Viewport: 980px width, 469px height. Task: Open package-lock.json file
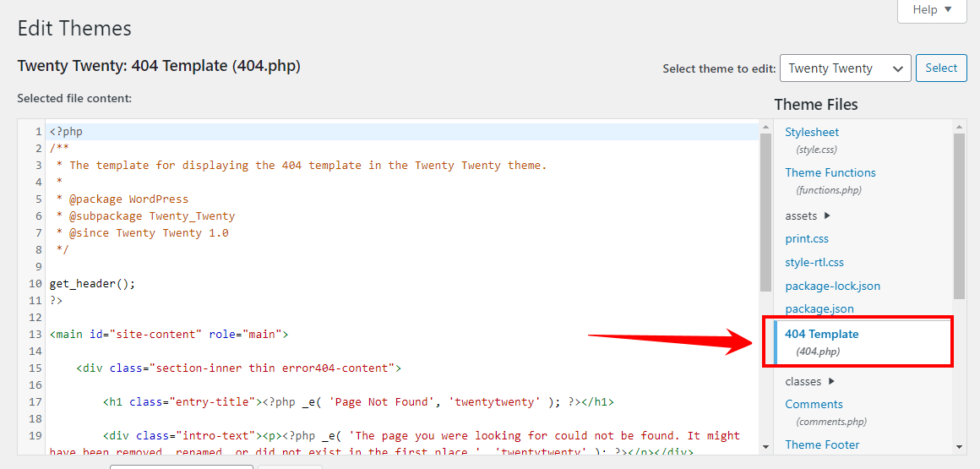click(832, 286)
